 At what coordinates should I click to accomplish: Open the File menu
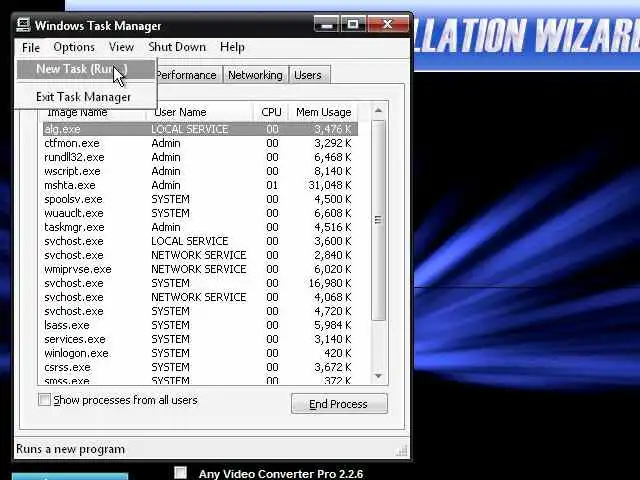click(x=31, y=47)
